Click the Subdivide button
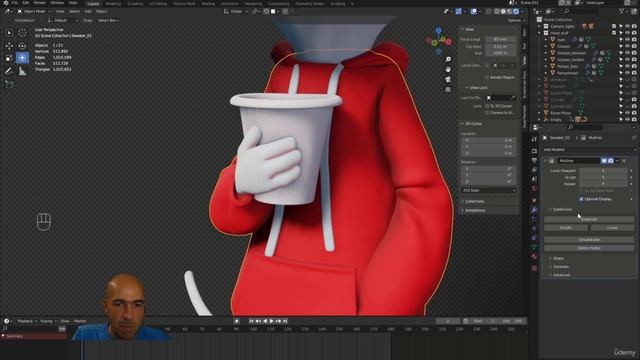Screen dimensions: 640x360 [589, 220]
